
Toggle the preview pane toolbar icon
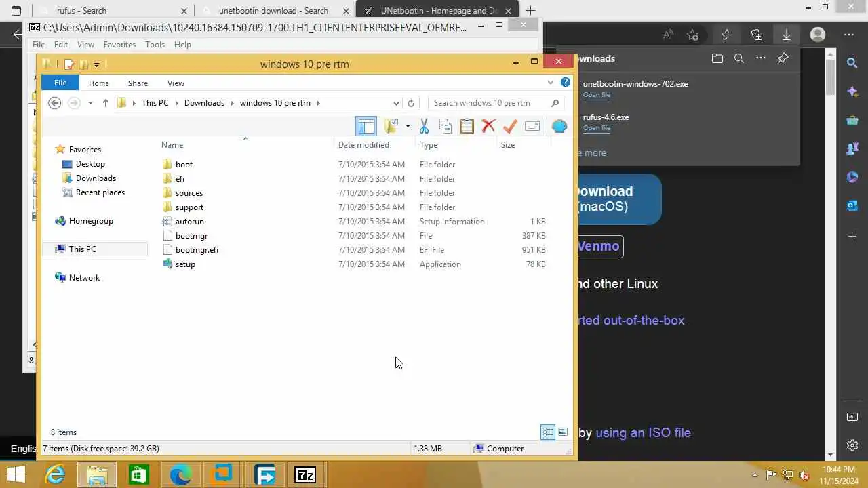(366, 126)
